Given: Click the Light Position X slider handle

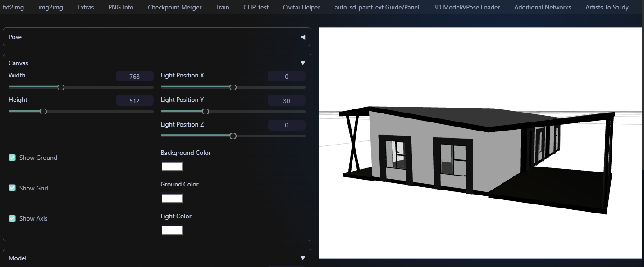Looking at the screenshot, I should click(x=234, y=87).
